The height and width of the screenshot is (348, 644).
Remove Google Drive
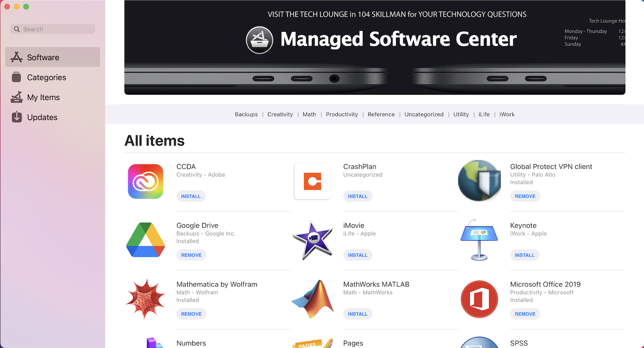click(191, 255)
